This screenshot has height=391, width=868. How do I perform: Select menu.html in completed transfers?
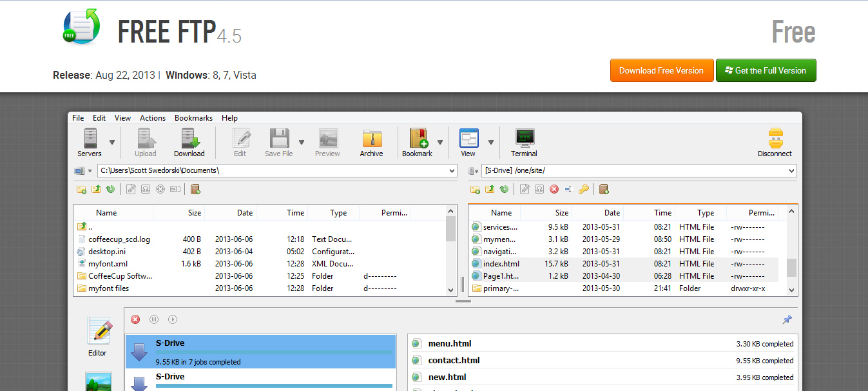pyautogui.click(x=450, y=344)
